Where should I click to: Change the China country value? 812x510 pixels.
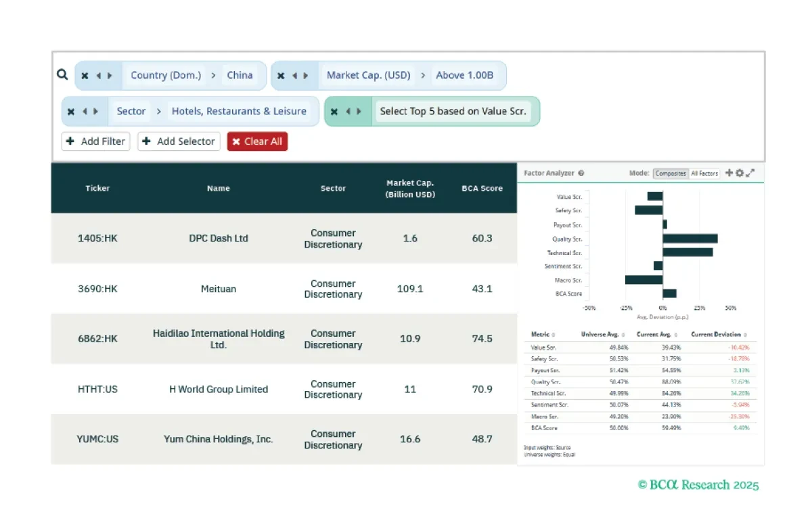click(x=240, y=76)
